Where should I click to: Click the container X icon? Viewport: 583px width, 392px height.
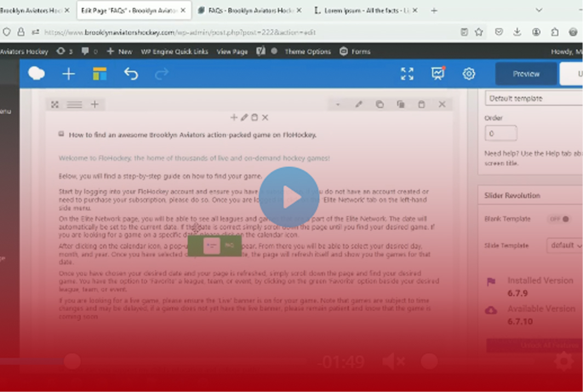point(442,105)
